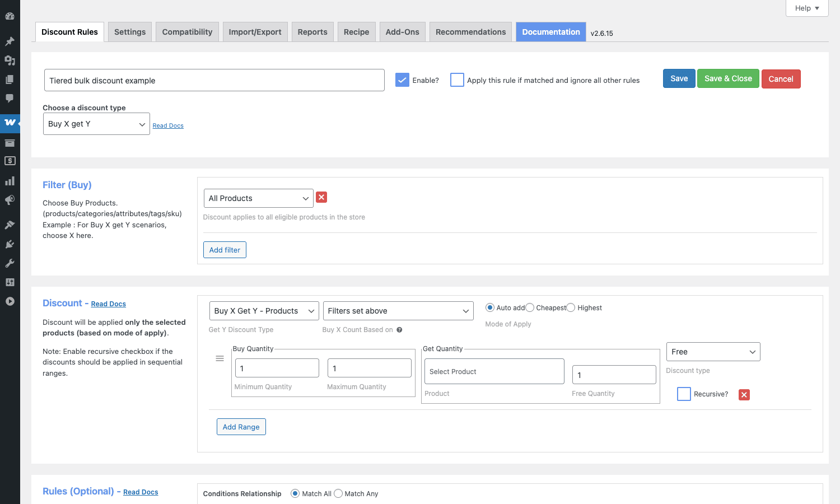The height and width of the screenshot is (504, 840).
Task: Open the Comments speech bubble sidebar icon
Action: (x=10, y=98)
